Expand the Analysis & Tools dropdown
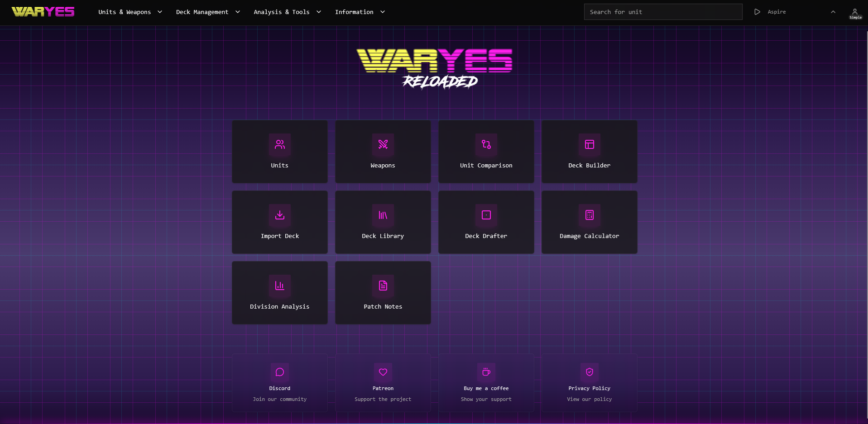The height and width of the screenshot is (424, 868). (287, 12)
